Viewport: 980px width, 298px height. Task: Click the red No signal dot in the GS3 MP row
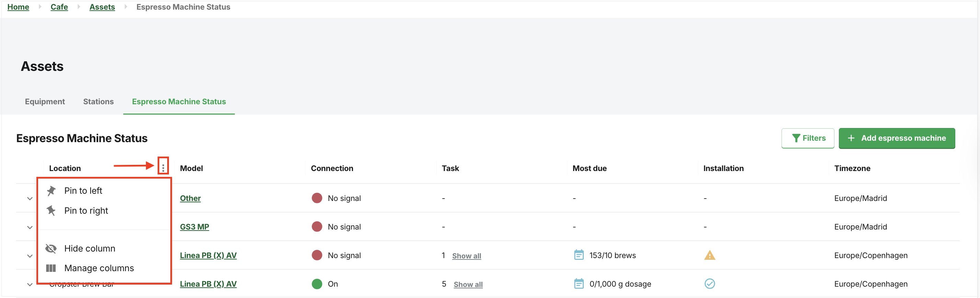coord(317,226)
